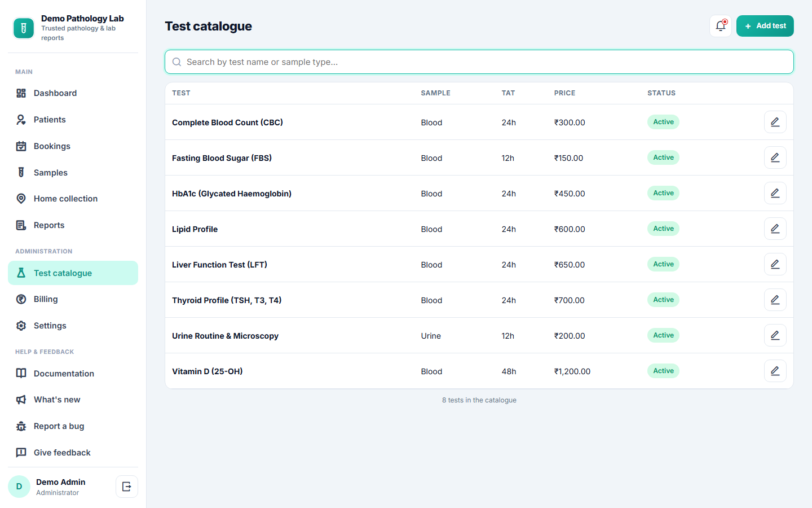Click the Urine sample cell
Screen dimensions: 812x508
(431, 336)
